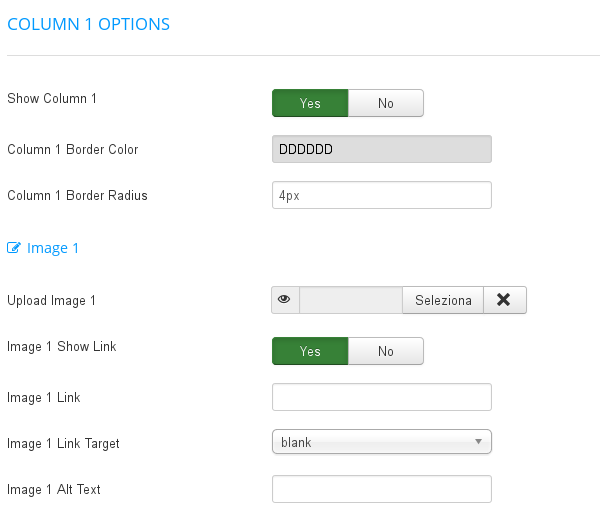Clear the uploaded image with the X button
Screen dimensions: 600x520
(504, 300)
